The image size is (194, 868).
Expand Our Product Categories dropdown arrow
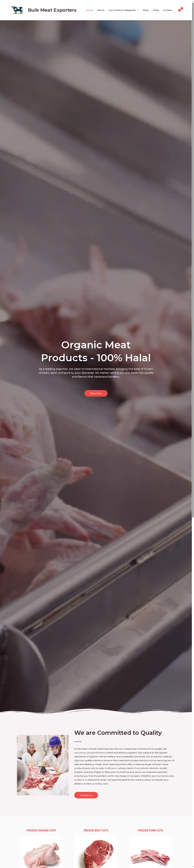coord(138,10)
